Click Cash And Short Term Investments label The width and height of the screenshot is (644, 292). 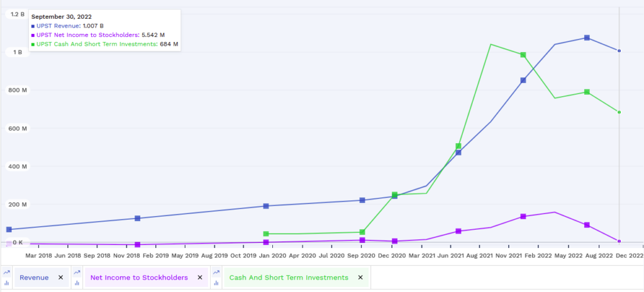click(x=289, y=278)
